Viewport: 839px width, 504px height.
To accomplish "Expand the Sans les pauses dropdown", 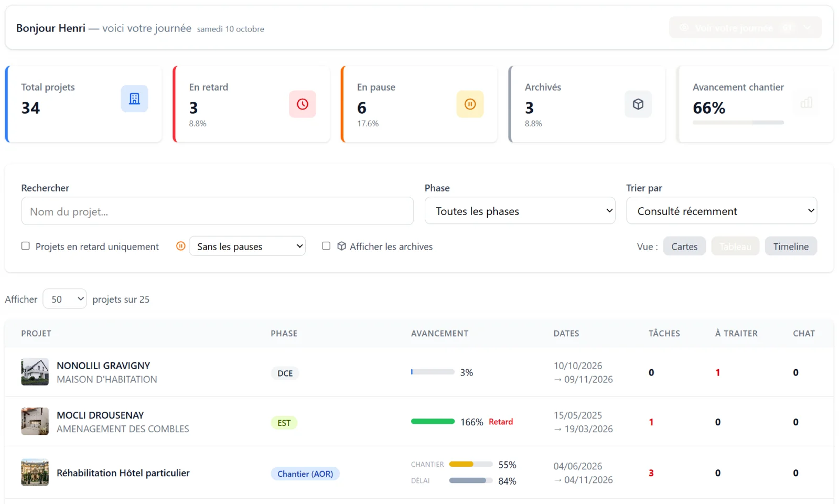I will point(247,246).
